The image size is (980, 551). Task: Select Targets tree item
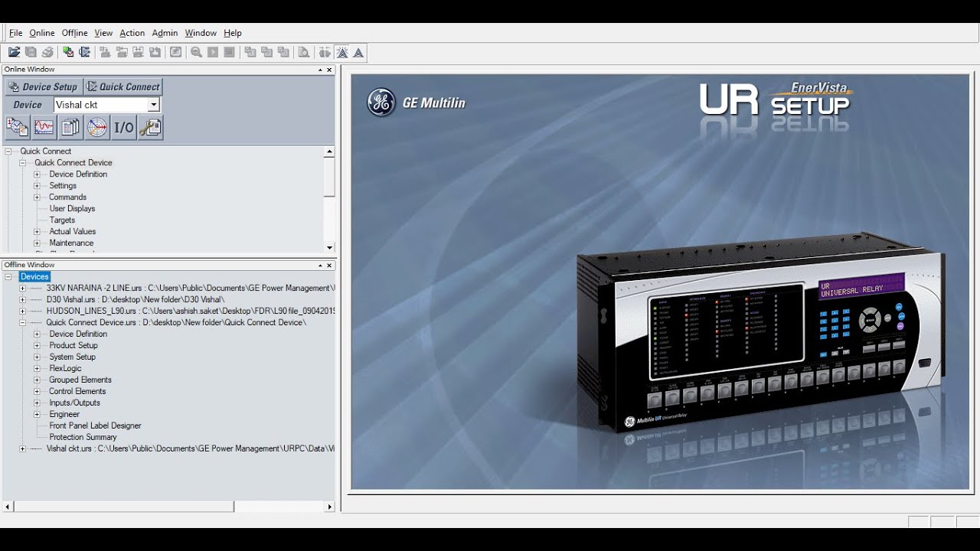pos(62,220)
